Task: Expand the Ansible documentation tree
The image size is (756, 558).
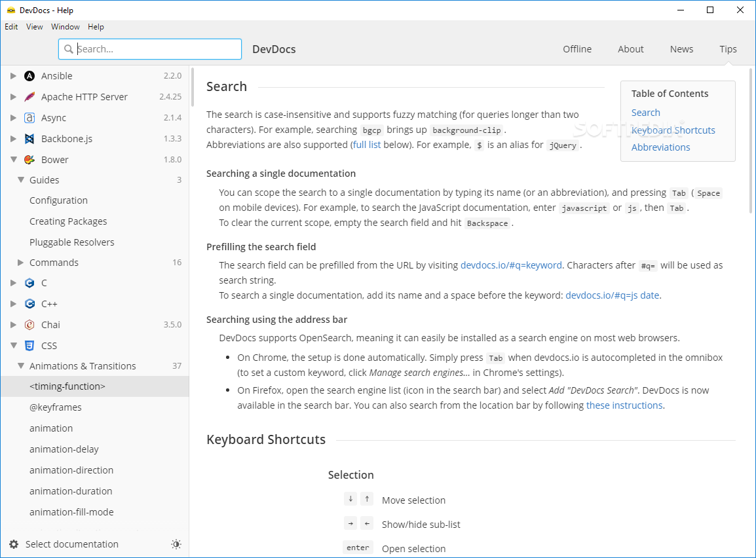Action: pos(14,76)
